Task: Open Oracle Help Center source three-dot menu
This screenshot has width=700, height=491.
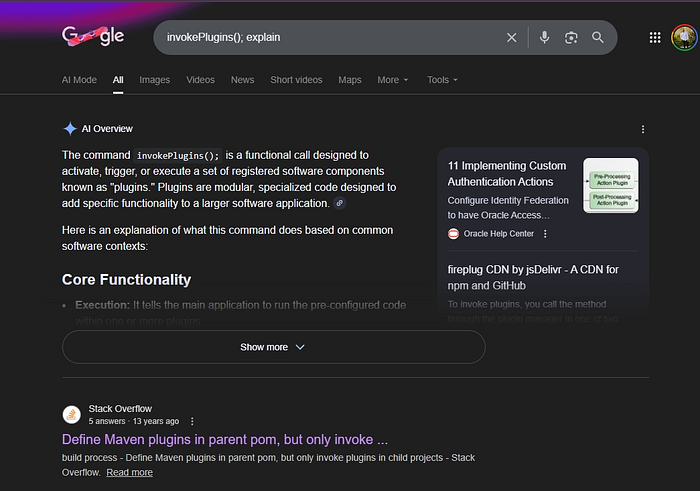Action: 545,233
